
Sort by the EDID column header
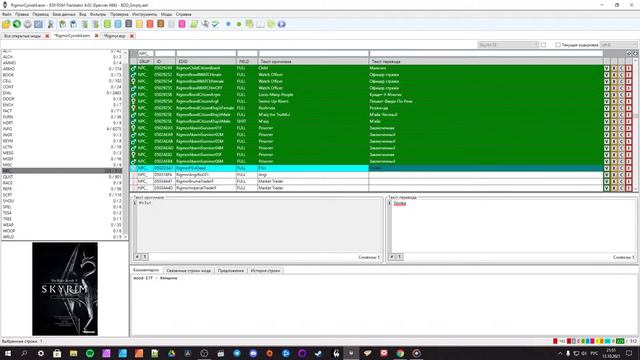click(206, 61)
